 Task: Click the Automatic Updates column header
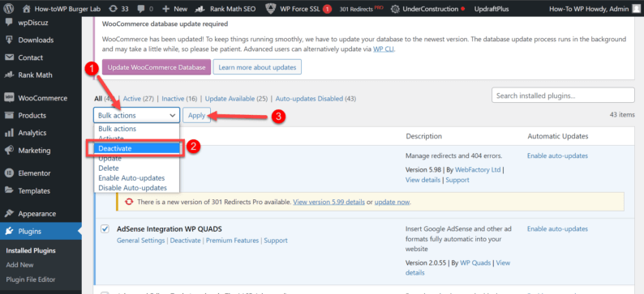coord(558,136)
